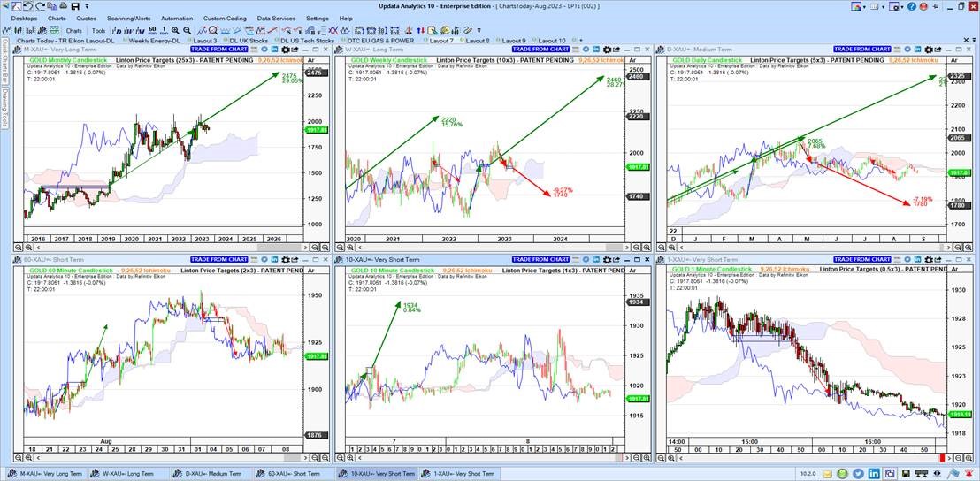This screenshot has width=980, height=481.
Task: Select the Monthly timeframe icon
Action: [x=141, y=31]
